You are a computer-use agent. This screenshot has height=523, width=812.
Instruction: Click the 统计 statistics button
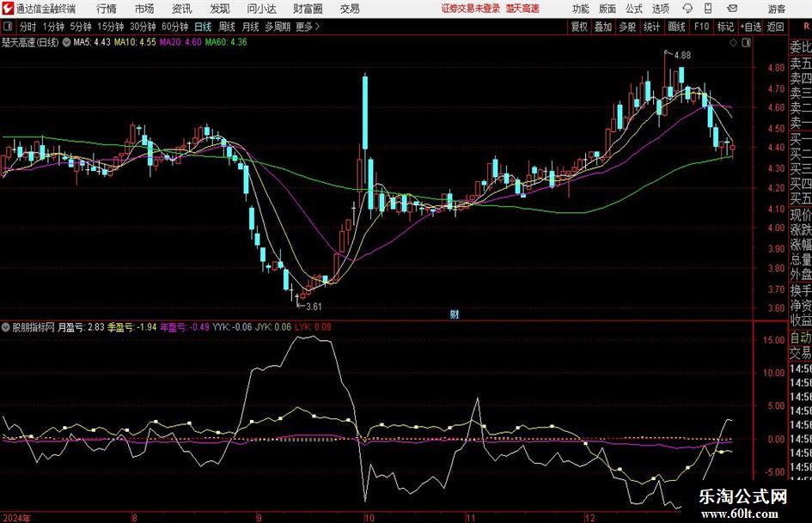[x=651, y=27]
